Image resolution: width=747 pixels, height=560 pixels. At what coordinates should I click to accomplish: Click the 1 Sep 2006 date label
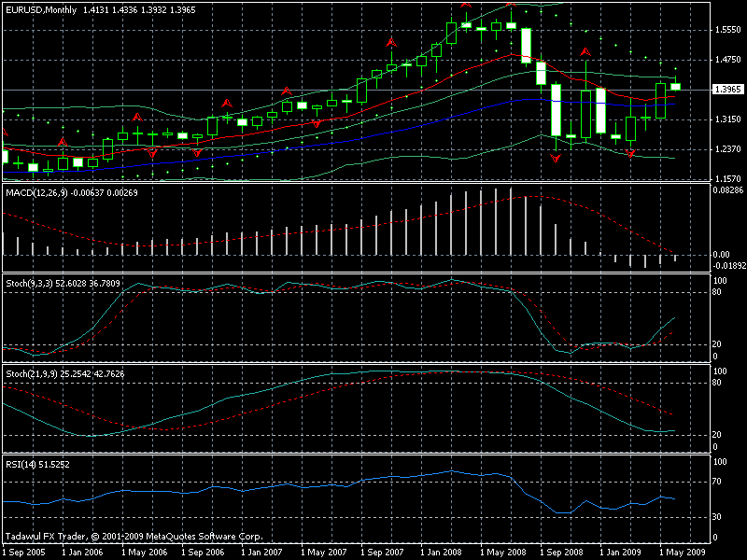203,553
